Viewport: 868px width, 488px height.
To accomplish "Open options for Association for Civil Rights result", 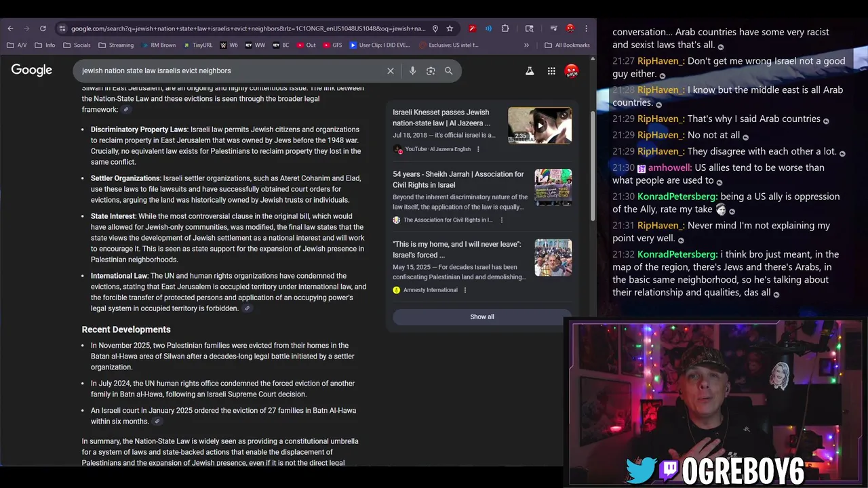I will point(502,220).
